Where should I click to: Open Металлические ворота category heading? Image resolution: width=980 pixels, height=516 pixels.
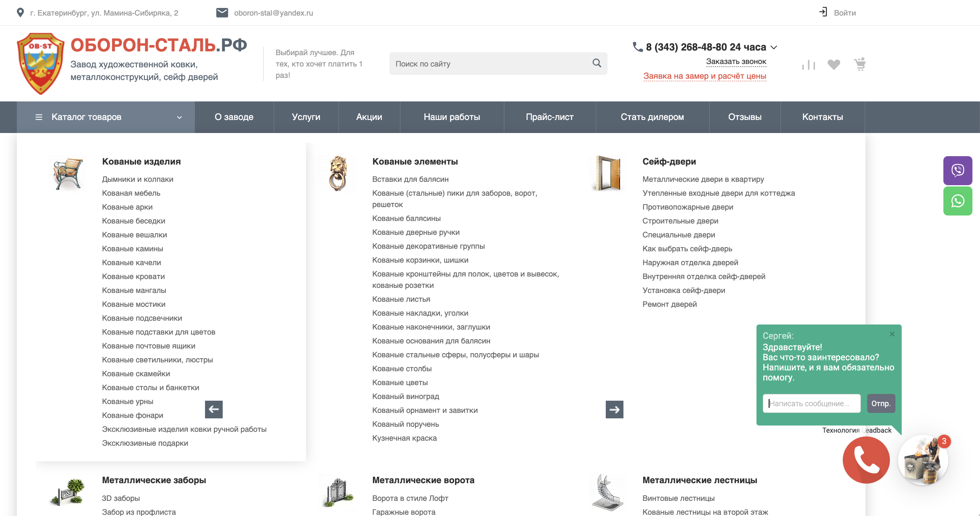point(423,480)
